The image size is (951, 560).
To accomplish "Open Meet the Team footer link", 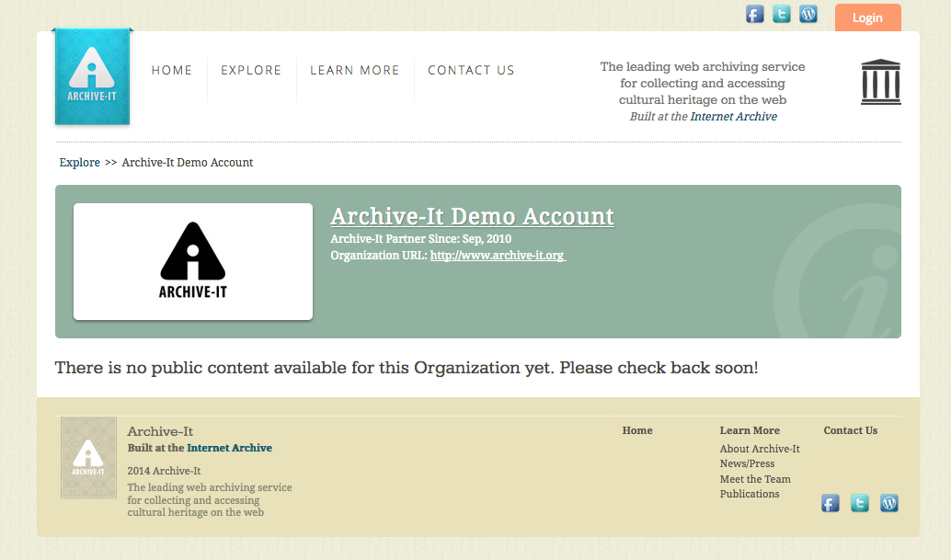I will click(755, 479).
